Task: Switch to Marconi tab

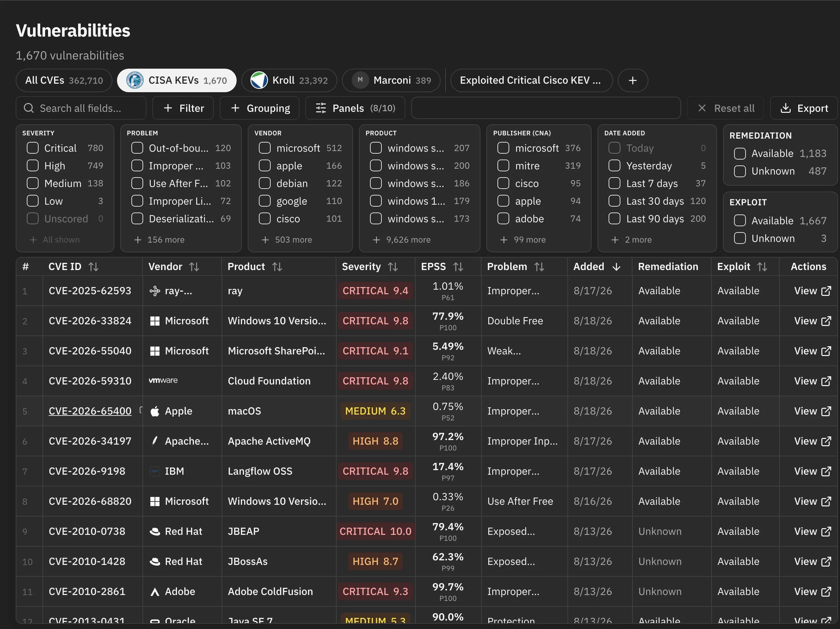Action: click(x=391, y=80)
